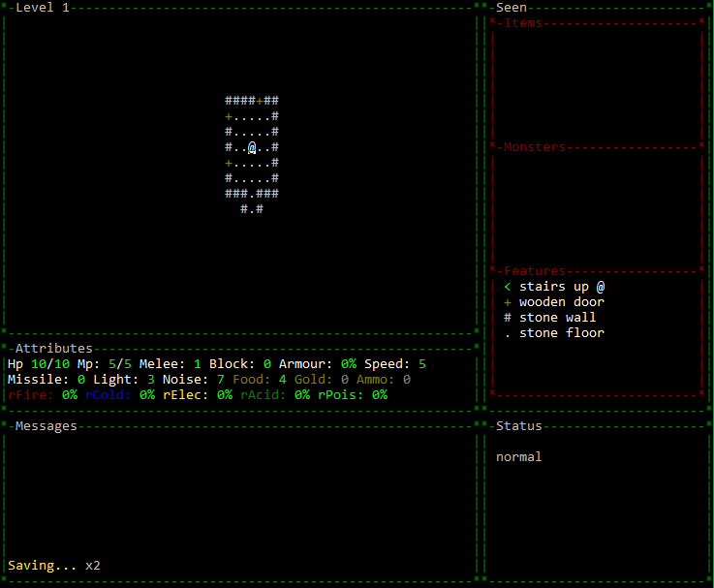Click the corridor floor tile below the room
The image size is (714, 588).
pos(252,211)
